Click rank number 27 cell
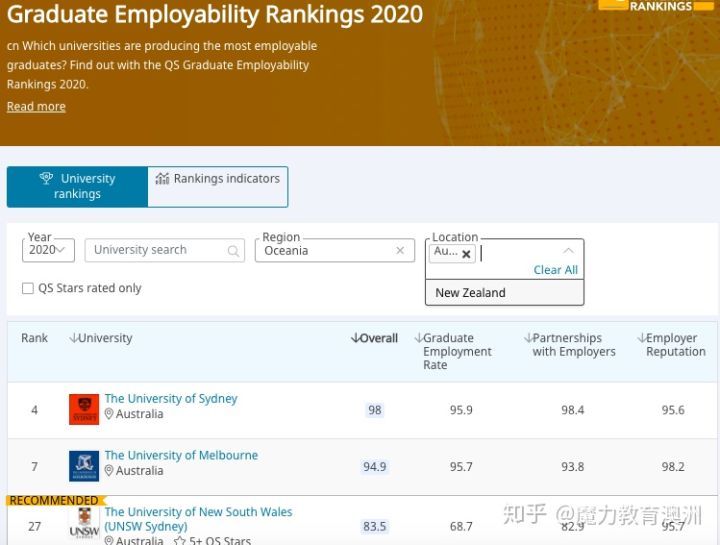This screenshot has width=720, height=545. tap(34, 526)
